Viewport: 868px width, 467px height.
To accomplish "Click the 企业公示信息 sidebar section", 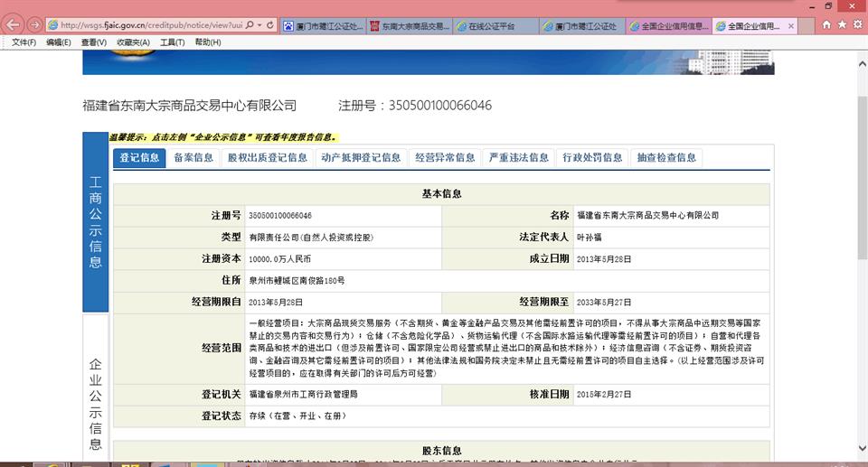I will (95, 388).
